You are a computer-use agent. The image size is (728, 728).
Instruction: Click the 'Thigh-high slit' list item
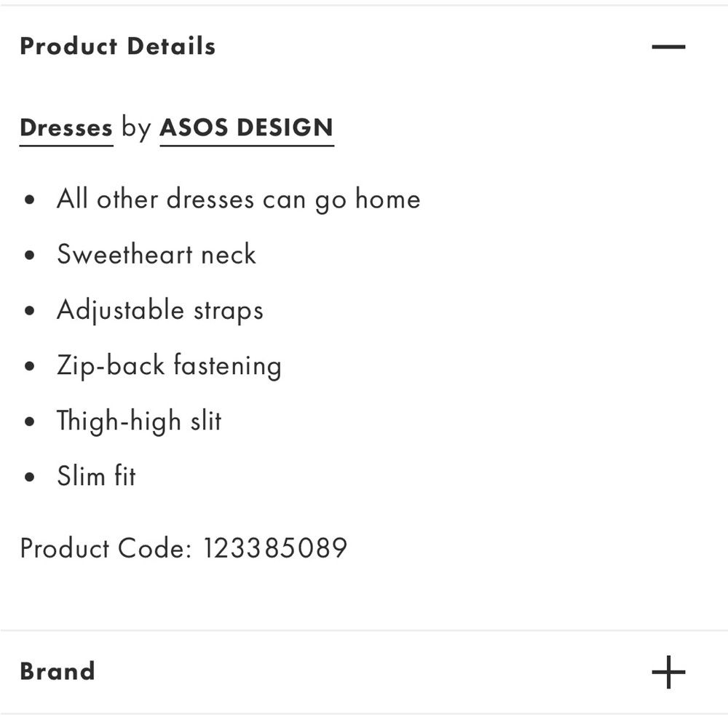(139, 421)
